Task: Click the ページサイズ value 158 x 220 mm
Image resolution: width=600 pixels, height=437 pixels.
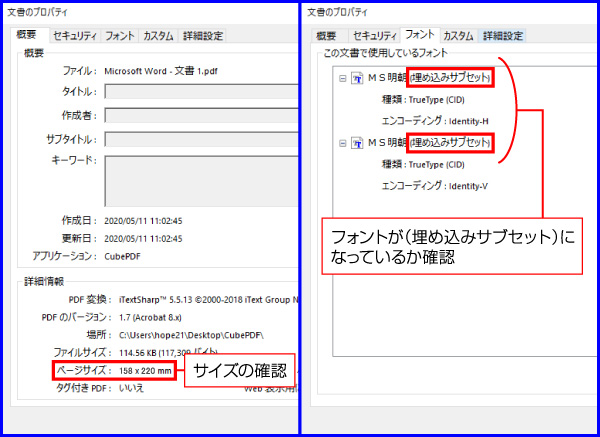Action: (x=145, y=370)
